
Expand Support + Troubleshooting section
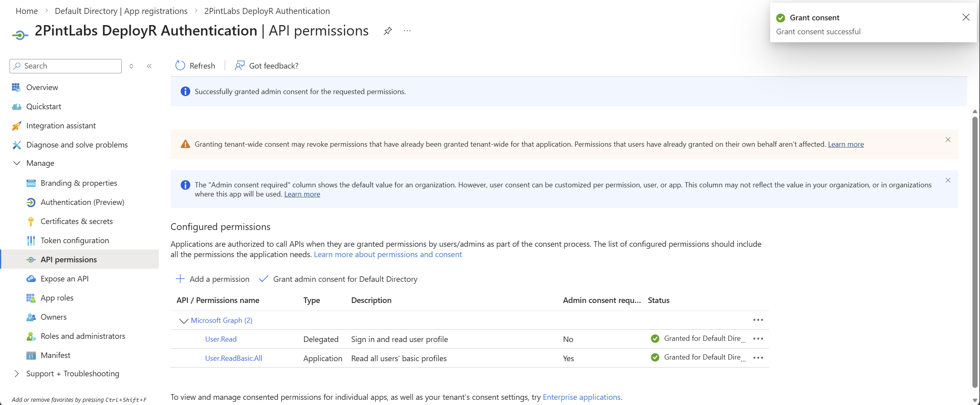click(17, 374)
